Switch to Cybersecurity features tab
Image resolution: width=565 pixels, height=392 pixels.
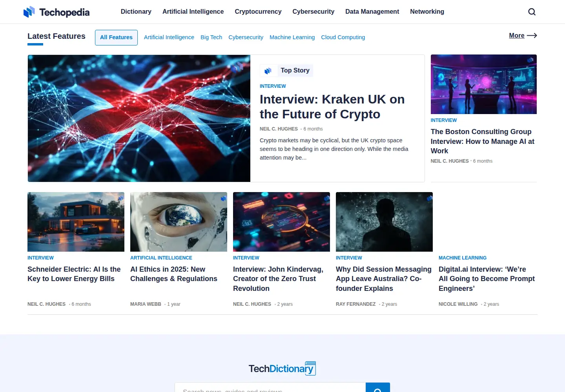click(x=246, y=37)
